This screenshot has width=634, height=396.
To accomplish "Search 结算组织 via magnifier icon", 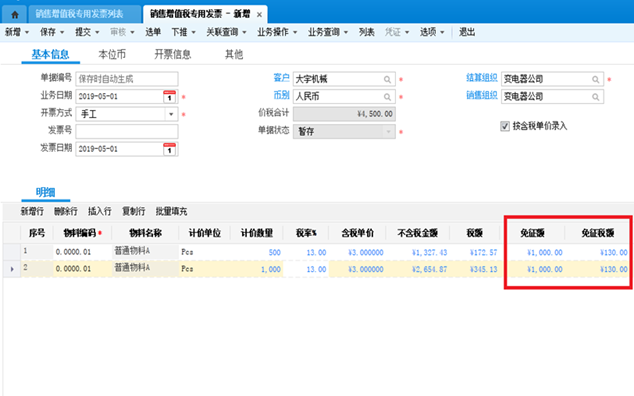I will tap(595, 79).
